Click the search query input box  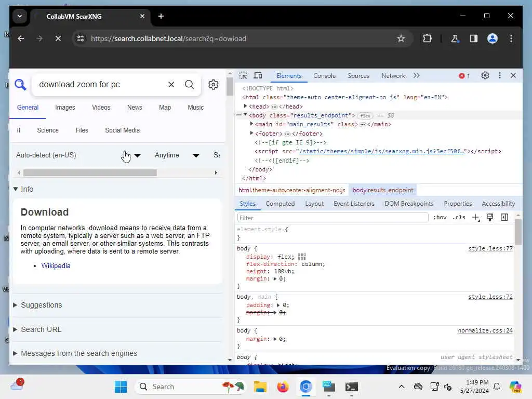[101, 85]
